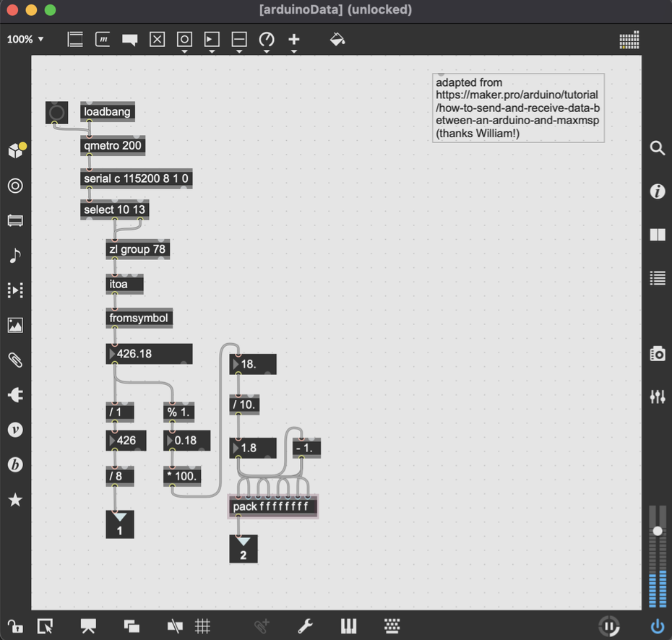Open the mixer sliders panel

[x=658, y=397]
